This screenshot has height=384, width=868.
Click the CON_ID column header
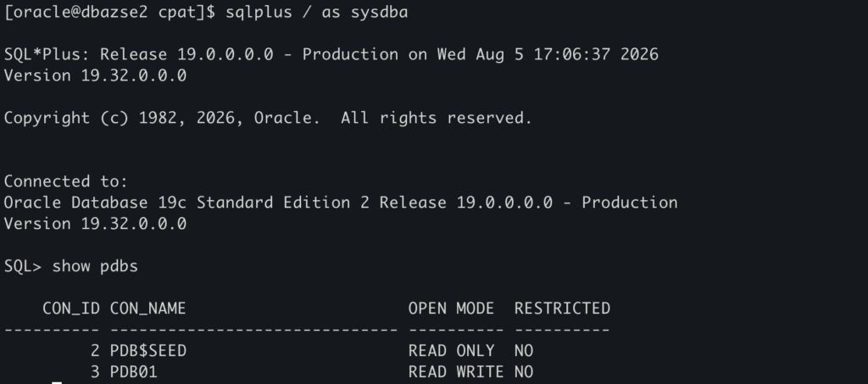(x=71, y=309)
